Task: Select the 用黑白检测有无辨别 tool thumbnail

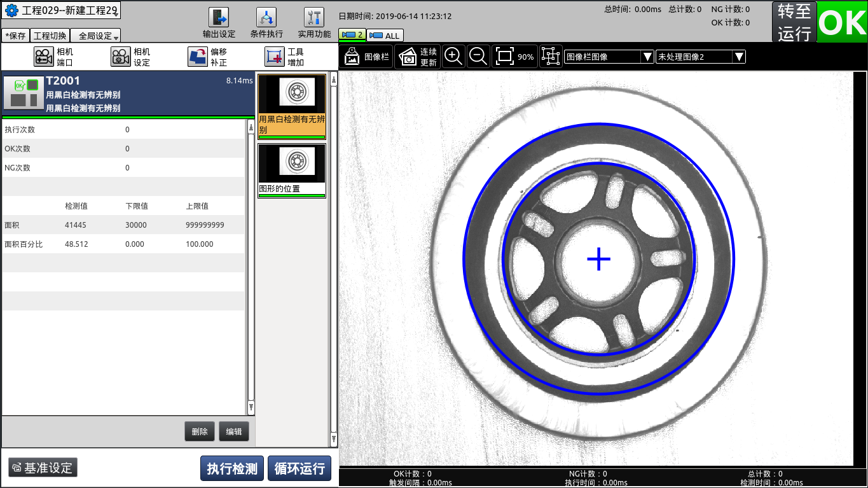Action: point(292,107)
